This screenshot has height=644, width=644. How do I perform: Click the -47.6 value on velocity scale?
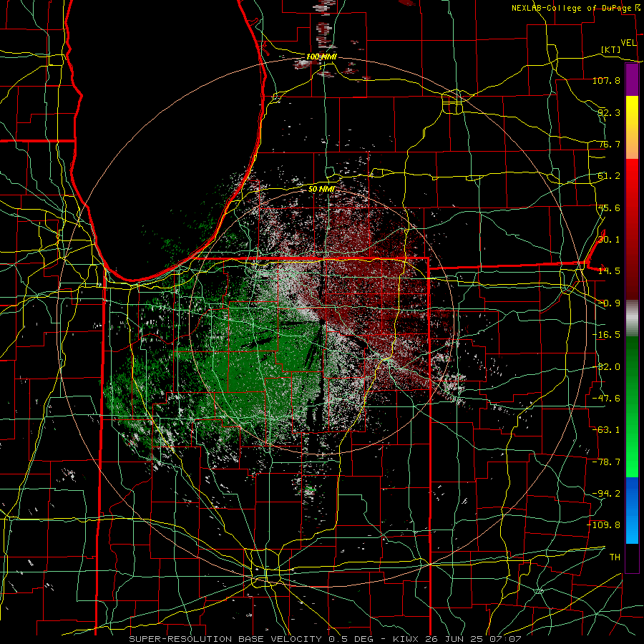tap(606, 399)
